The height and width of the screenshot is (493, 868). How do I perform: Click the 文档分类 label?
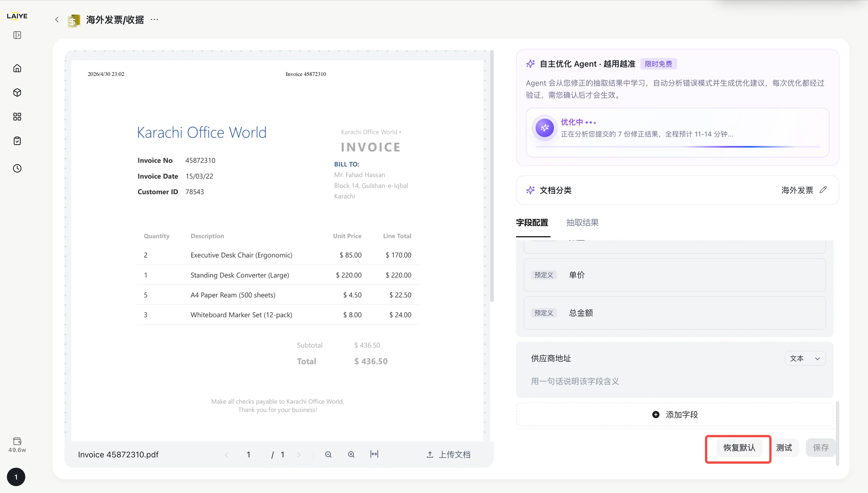pos(555,190)
